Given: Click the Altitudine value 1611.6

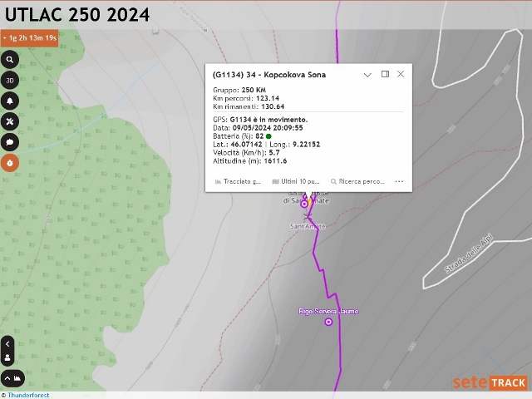Looking at the screenshot, I should [x=274, y=160].
